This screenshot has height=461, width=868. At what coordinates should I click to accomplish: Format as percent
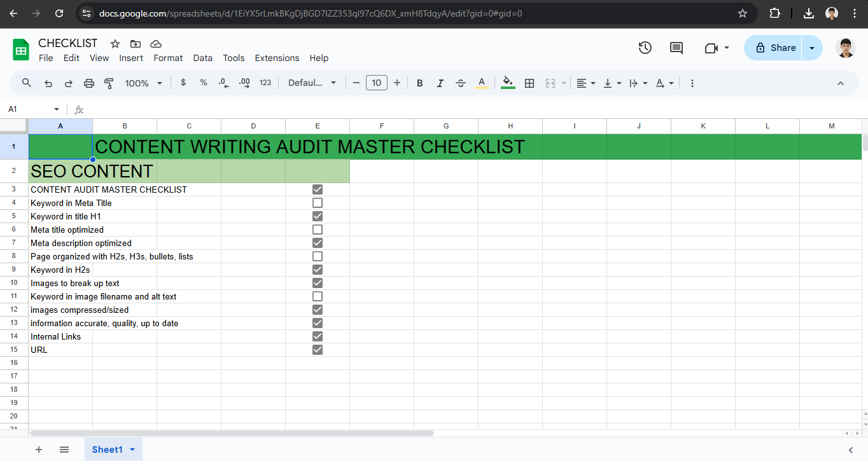pyautogui.click(x=204, y=83)
